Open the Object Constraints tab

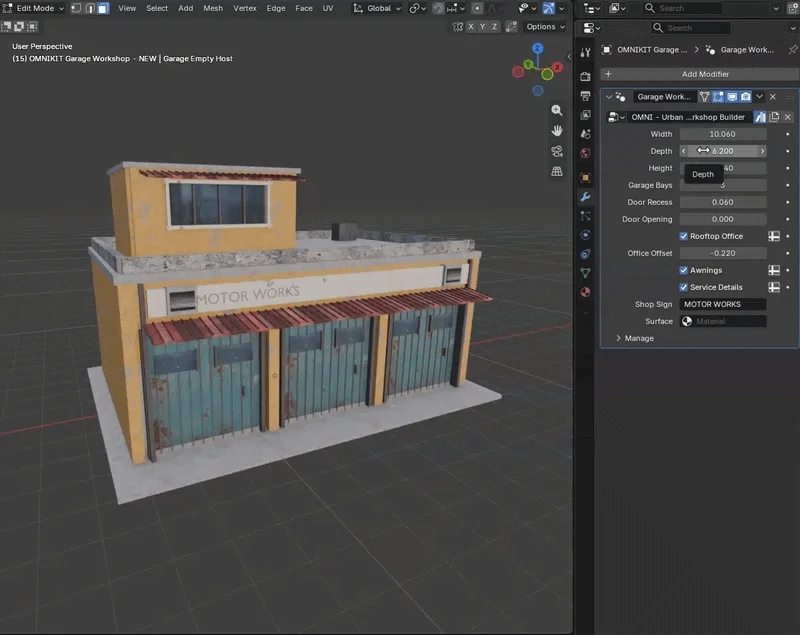pyautogui.click(x=585, y=254)
